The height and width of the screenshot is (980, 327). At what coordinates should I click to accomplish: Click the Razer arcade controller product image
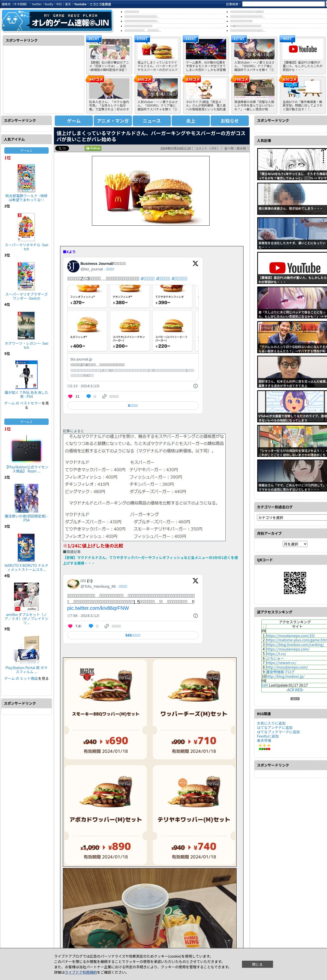pos(26,449)
